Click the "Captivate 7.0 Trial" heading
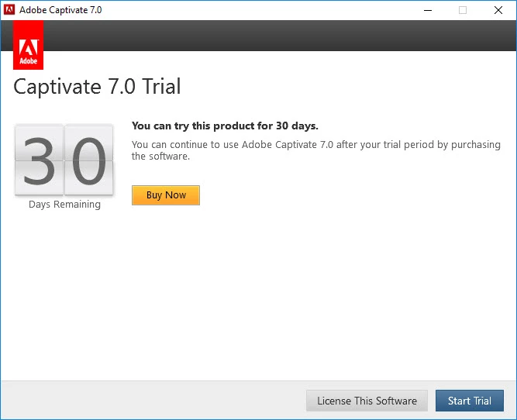 (97, 86)
